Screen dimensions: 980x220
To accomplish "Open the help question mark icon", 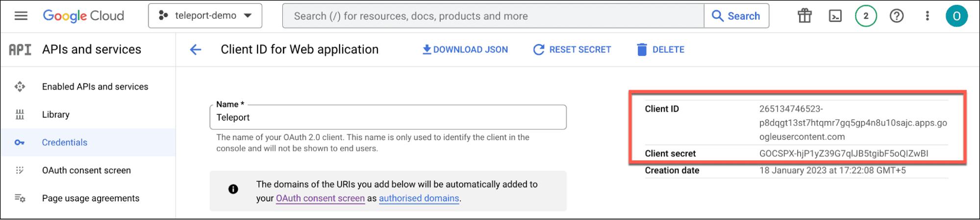I will tap(897, 16).
